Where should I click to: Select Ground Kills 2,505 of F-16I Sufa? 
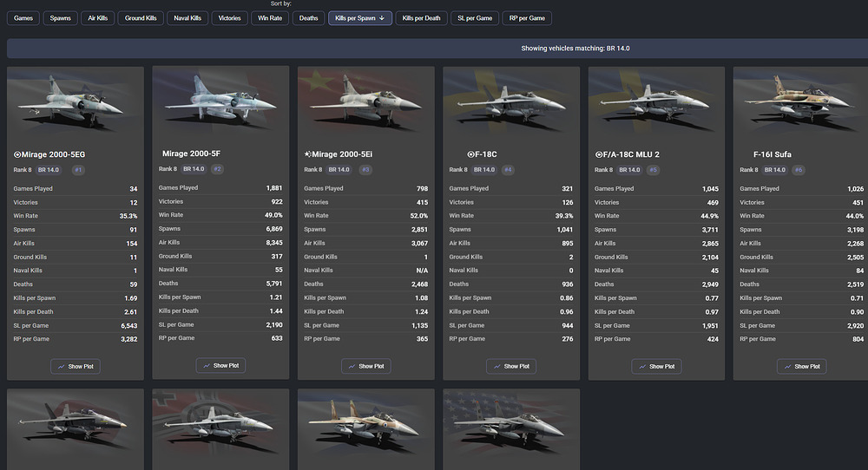point(855,258)
